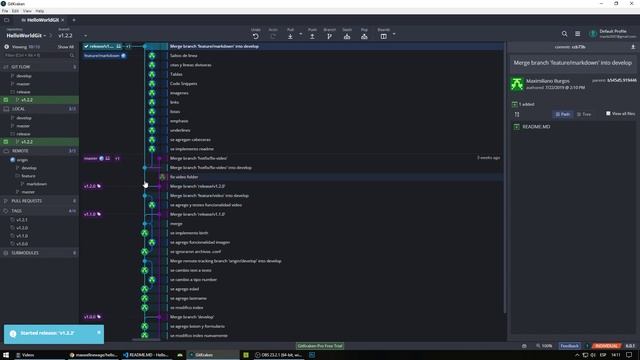Select commit 'Saltos de linea'
The height and width of the screenshot is (360, 640).
[x=183, y=56]
